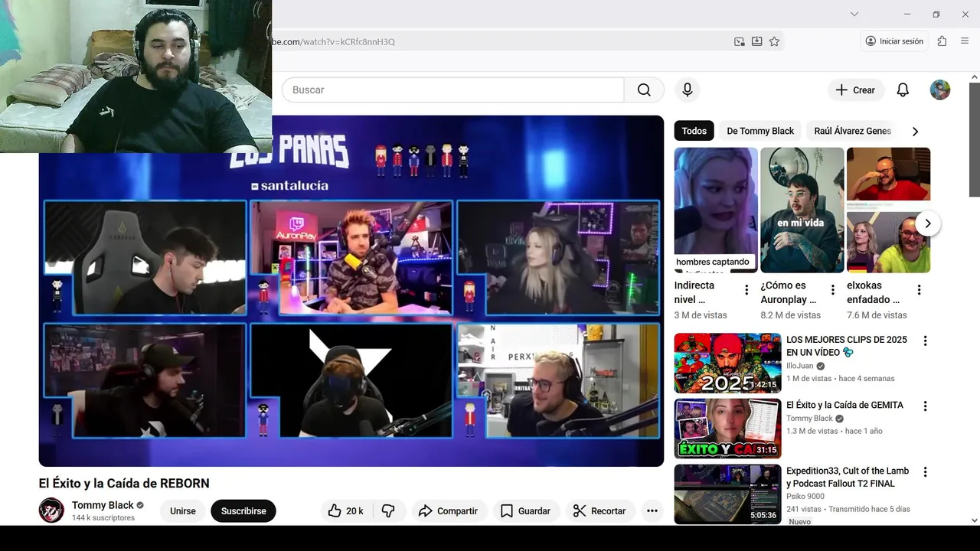Start voice search with microphone icon
The width and height of the screenshot is (980, 551).
coord(688,90)
